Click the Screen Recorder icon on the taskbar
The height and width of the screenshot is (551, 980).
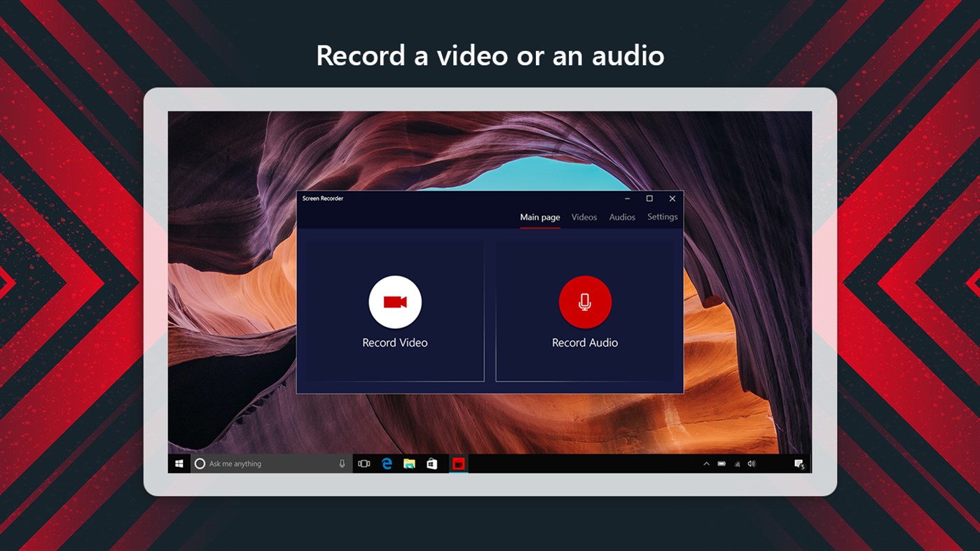click(458, 463)
